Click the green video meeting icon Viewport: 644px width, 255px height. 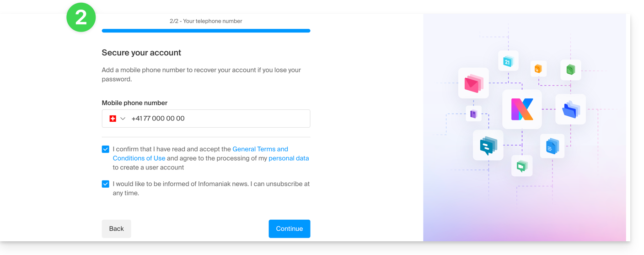(x=521, y=166)
